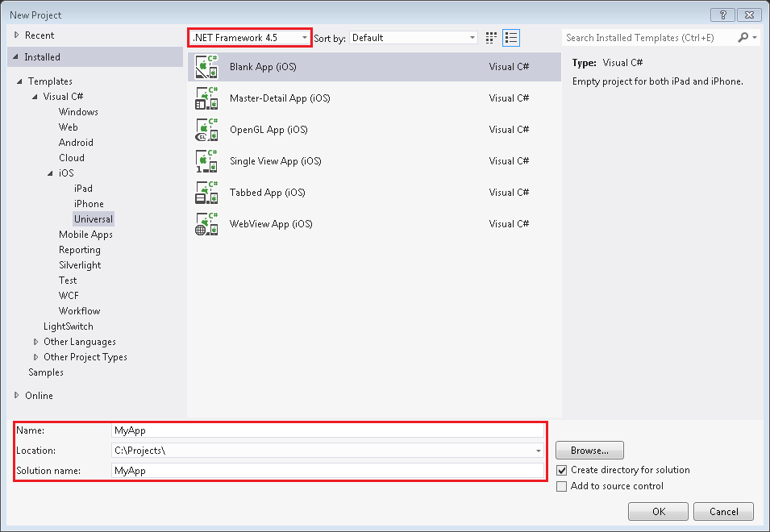Open the .NET Framework 4.5 dropdown
The image size is (770, 532).
(250, 38)
